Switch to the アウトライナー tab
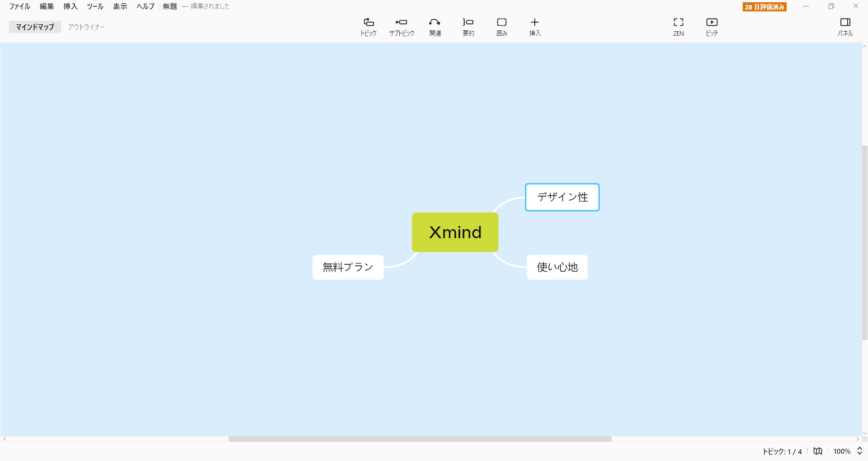Image resolution: width=868 pixels, height=461 pixels. point(86,27)
